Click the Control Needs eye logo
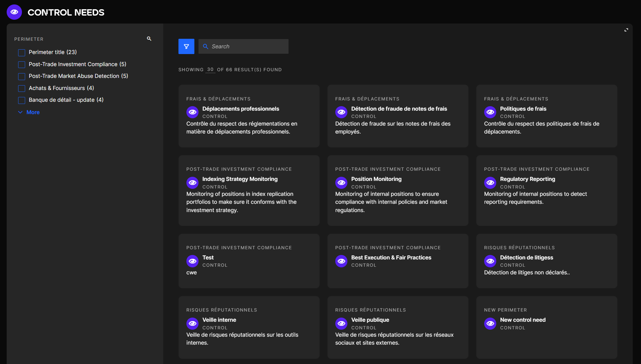The height and width of the screenshot is (364, 641). [x=14, y=12]
